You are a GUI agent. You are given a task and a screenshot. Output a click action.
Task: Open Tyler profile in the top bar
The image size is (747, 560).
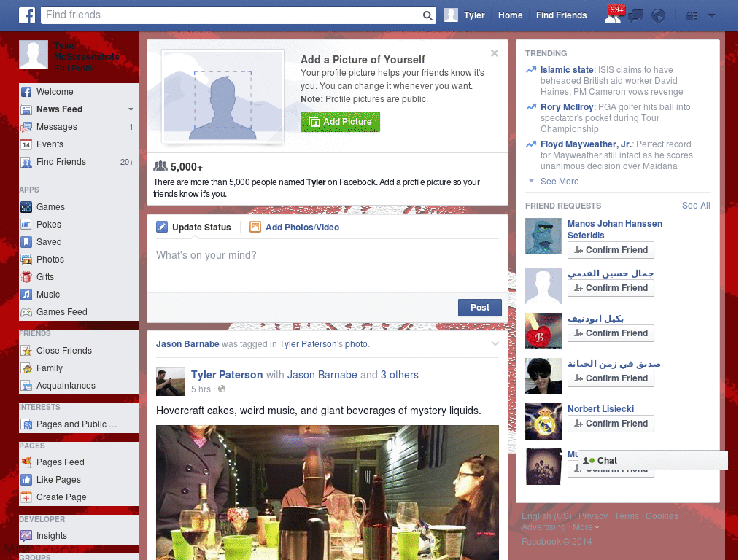[x=465, y=15]
